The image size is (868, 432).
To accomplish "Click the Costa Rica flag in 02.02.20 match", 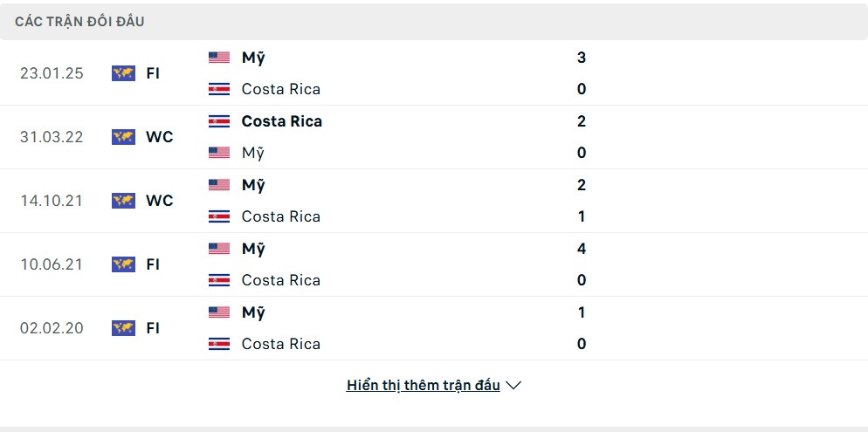I will click(x=219, y=344).
